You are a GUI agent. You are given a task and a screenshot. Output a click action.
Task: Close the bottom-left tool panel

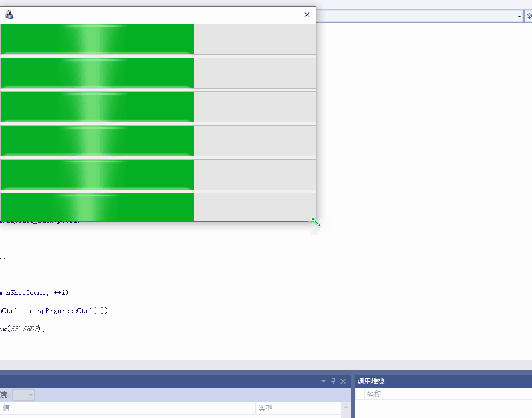[343, 381]
